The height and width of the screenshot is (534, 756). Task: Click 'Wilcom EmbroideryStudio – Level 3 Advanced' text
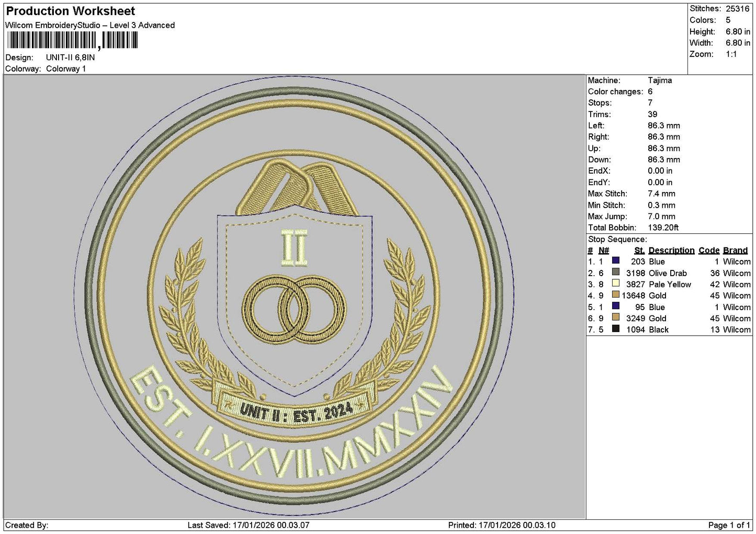[x=90, y=25]
